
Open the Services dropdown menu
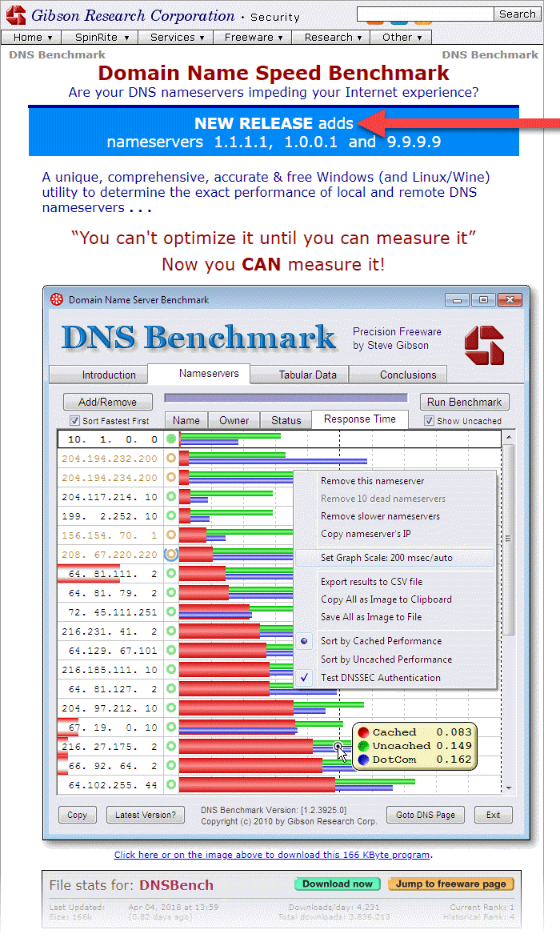click(x=177, y=37)
